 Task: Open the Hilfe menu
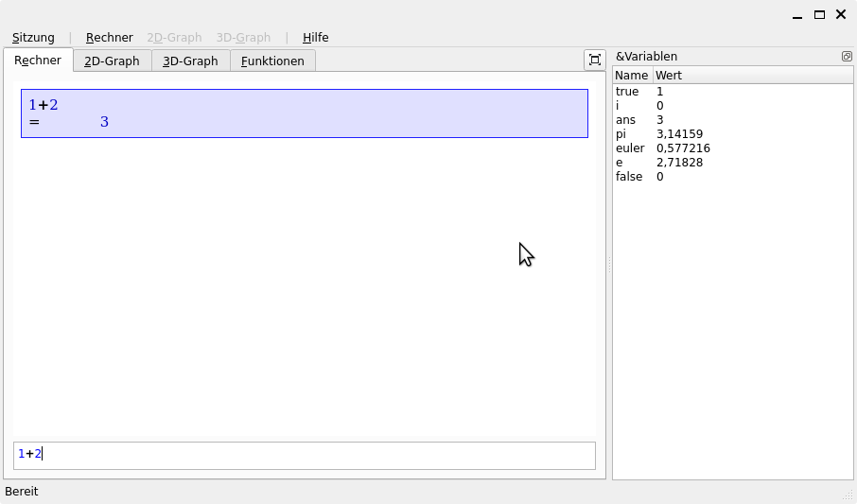pos(315,38)
